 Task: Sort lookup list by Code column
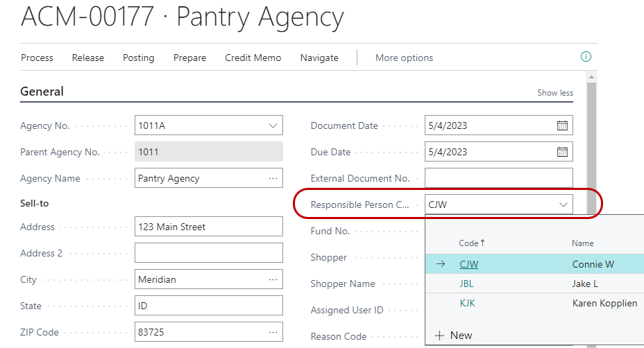click(x=471, y=243)
